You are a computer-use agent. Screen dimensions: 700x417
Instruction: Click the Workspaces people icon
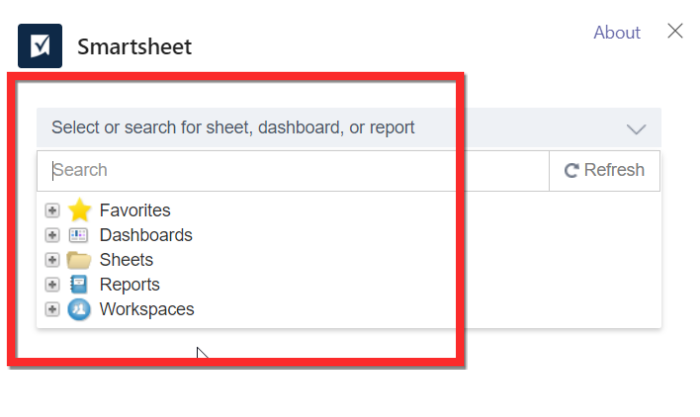pyautogui.click(x=79, y=310)
